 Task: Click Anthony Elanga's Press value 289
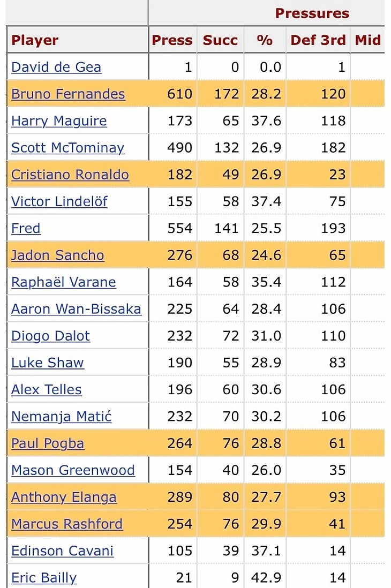click(x=180, y=497)
